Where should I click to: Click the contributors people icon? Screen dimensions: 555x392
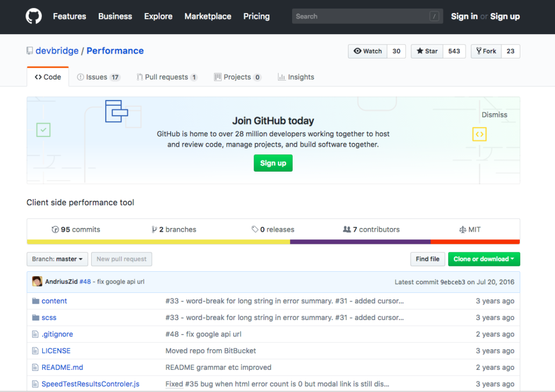[x=347, y=230]
